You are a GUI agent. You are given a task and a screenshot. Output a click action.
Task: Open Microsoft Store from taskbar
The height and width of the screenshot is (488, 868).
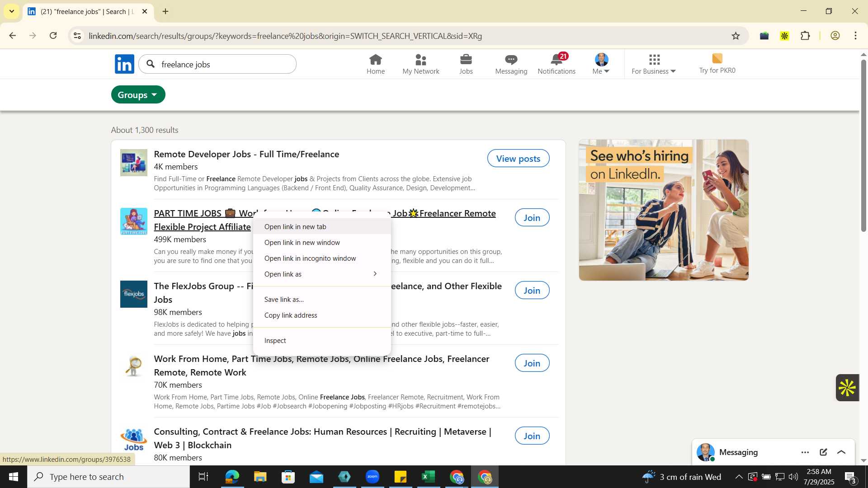tap(288, 477)
